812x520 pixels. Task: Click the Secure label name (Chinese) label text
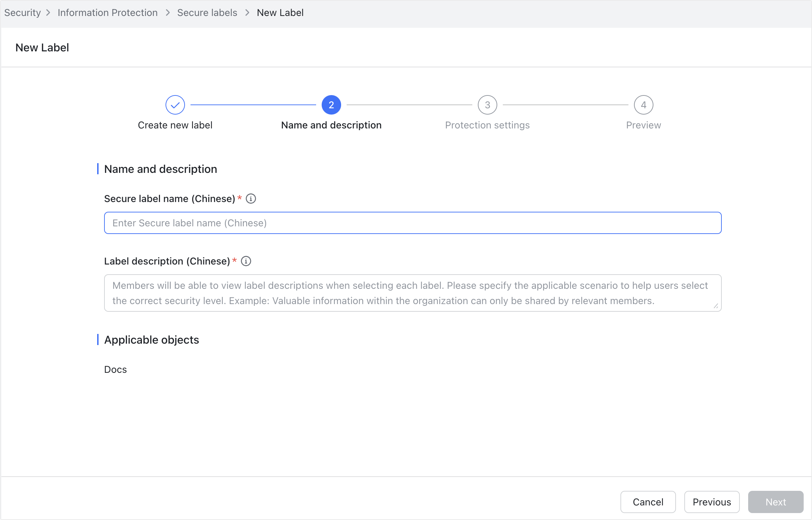(170, 199)
